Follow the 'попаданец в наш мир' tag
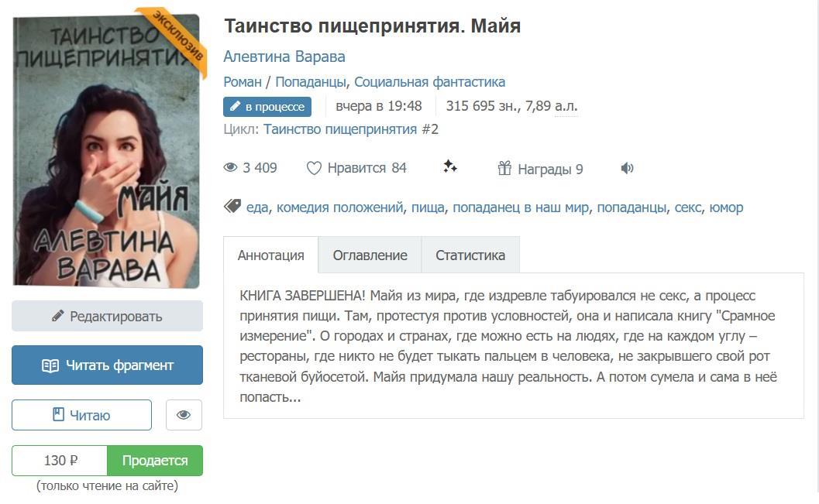 point(521,207)
